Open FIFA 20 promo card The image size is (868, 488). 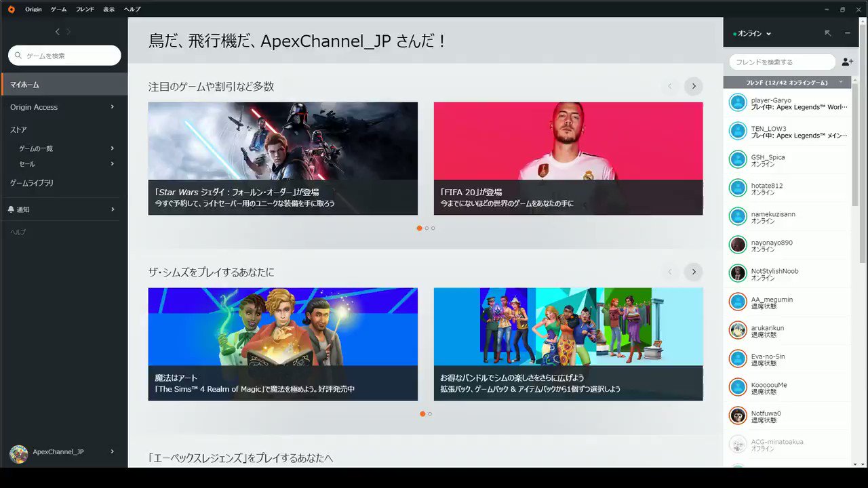pyautogui.click(x=568, y=159)
